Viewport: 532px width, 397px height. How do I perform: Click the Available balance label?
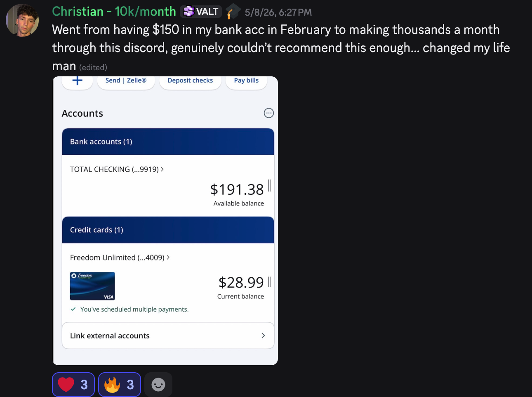pos(238,203)
